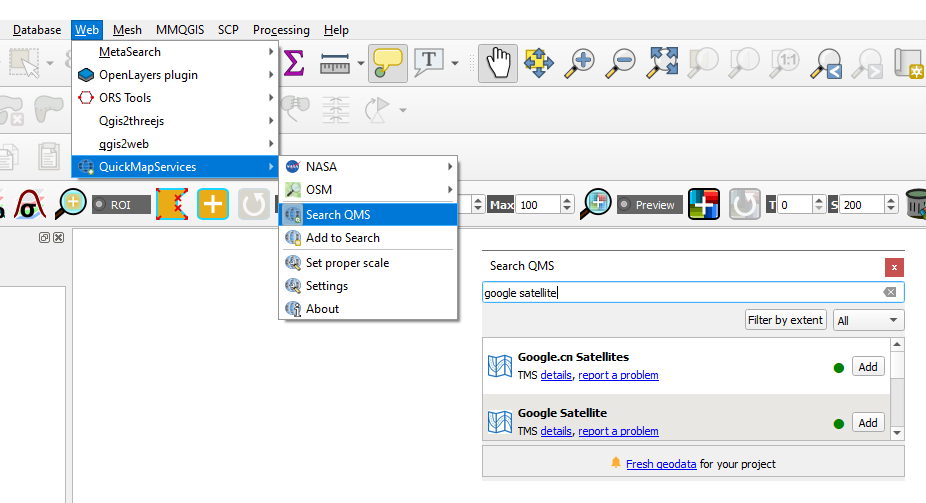Float the left docked panel

(44, 237)
